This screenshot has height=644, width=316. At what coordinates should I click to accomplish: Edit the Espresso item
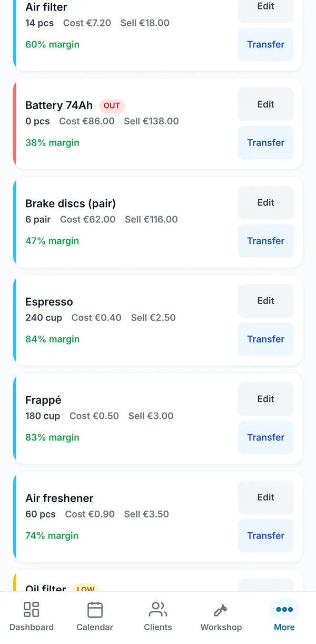pos(265,301)
